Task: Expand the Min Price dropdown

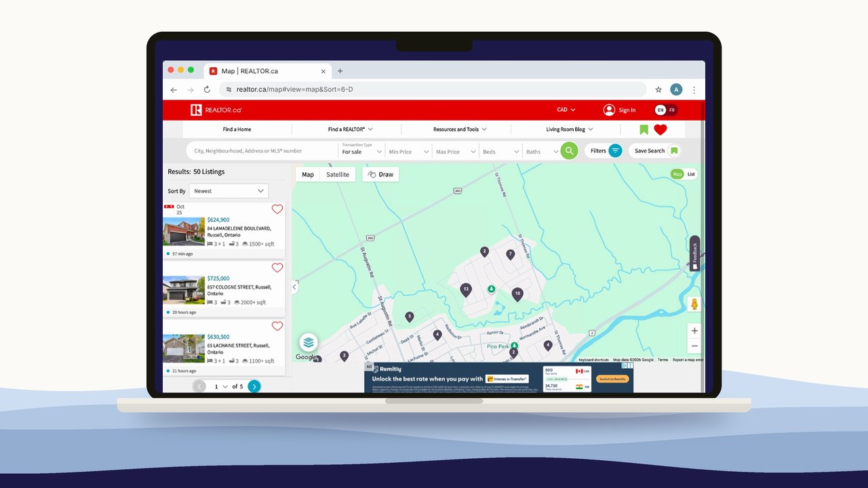Action: click(409, 151)
